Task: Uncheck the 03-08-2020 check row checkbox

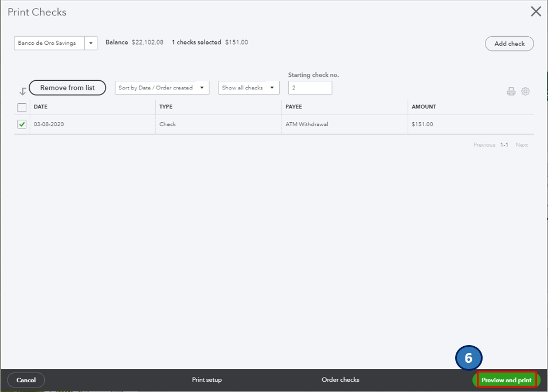Action: click(22, 124)
